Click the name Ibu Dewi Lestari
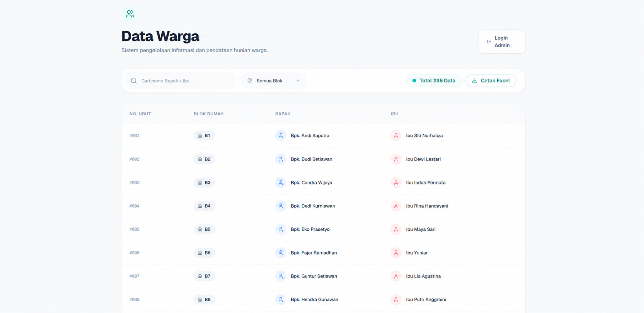The image size is (644, 313). tap(423, 159)
